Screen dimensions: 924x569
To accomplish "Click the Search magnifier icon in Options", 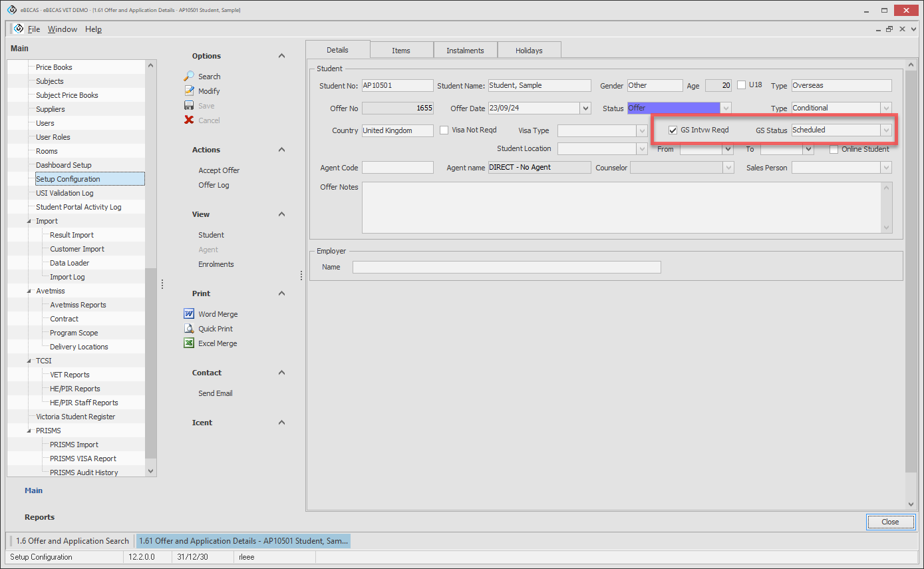I will pyautogui.click(x=189, y=77).
